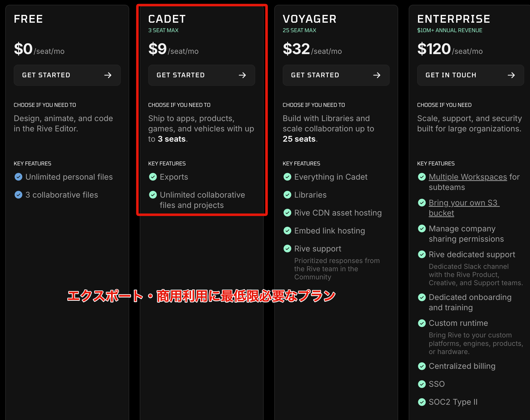The height and width of the screenshot is (420, 530).
Task: Click the 'Rive support' feature text
Action: click(318, 249)
